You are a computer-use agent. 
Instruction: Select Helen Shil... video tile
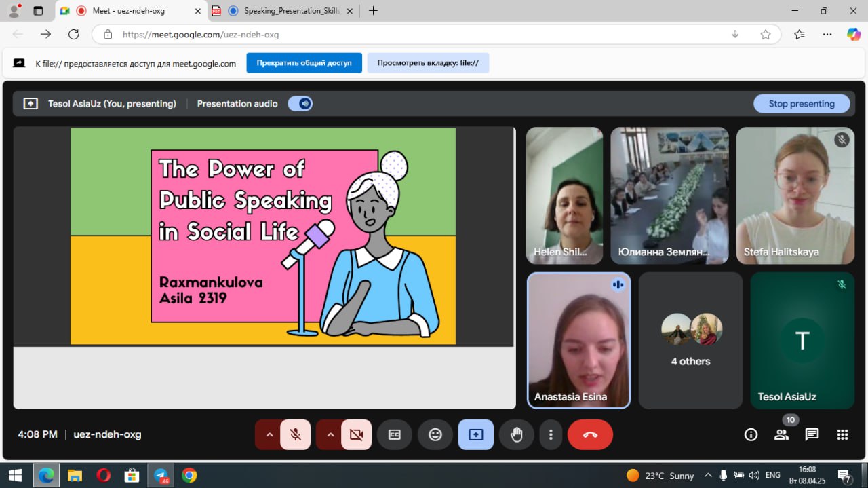(564, 195)
